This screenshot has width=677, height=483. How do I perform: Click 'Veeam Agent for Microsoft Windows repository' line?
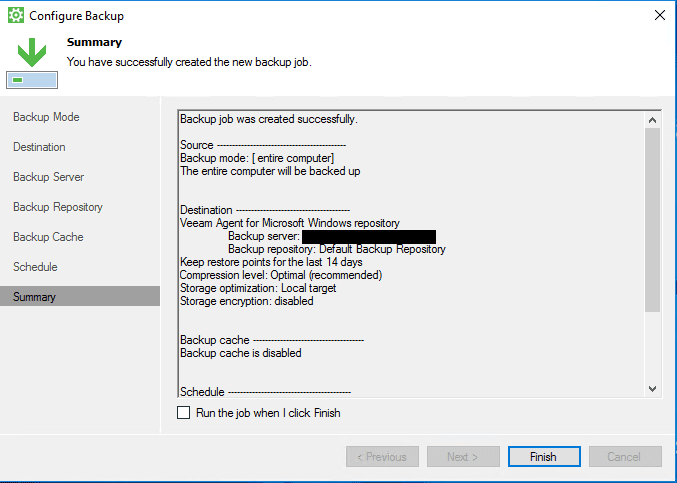click(290, 223)
